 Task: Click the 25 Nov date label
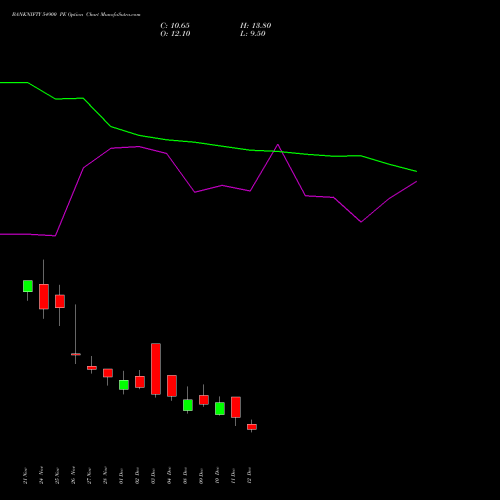click(58, 476)
